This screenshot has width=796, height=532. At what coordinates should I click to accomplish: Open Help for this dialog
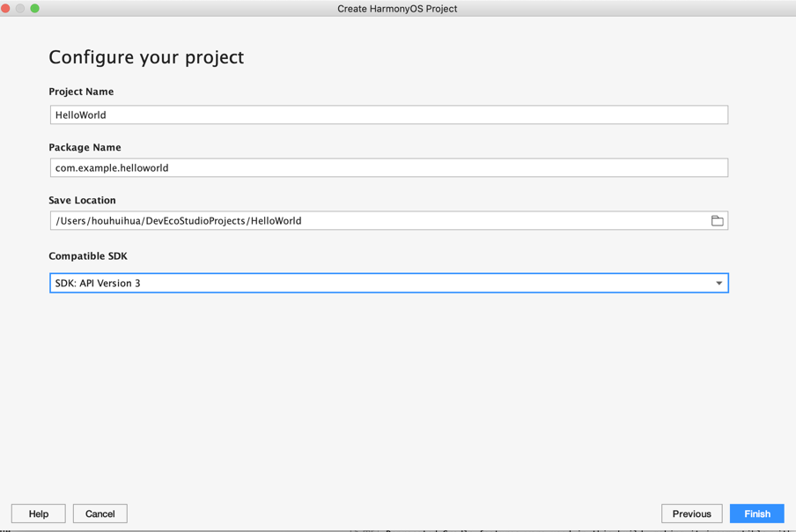(x=39, y=514)
